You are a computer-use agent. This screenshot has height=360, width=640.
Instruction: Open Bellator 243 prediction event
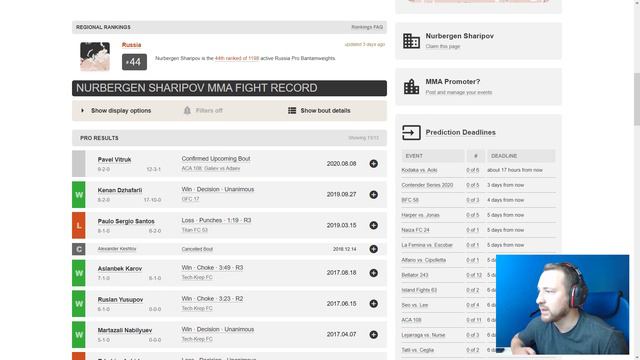(x=415, y=275)
